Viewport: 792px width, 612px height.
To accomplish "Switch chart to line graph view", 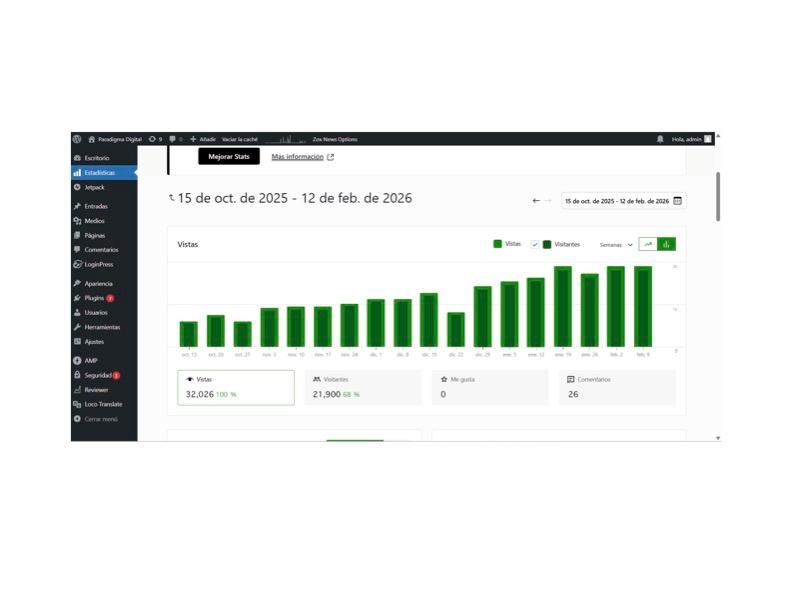I will 648,244.
